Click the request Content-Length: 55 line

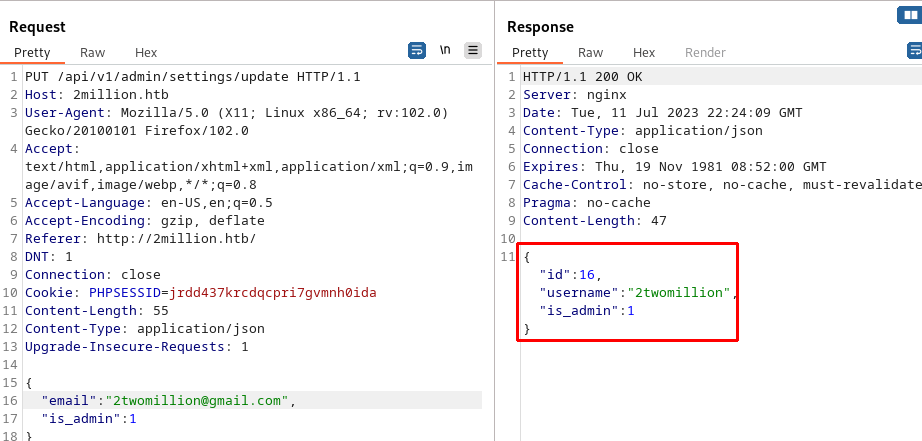click(x=96, y=311)
